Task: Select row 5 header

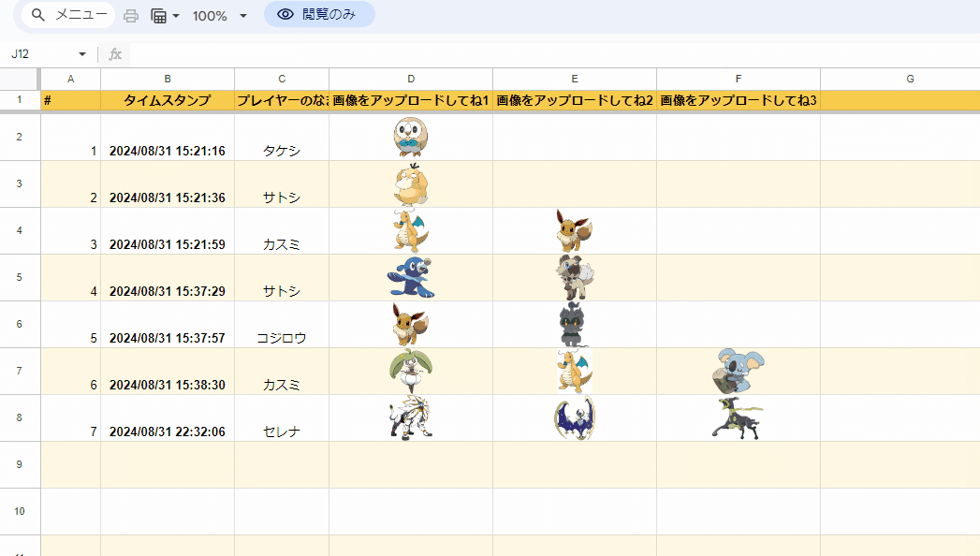Action: (20, 277)
